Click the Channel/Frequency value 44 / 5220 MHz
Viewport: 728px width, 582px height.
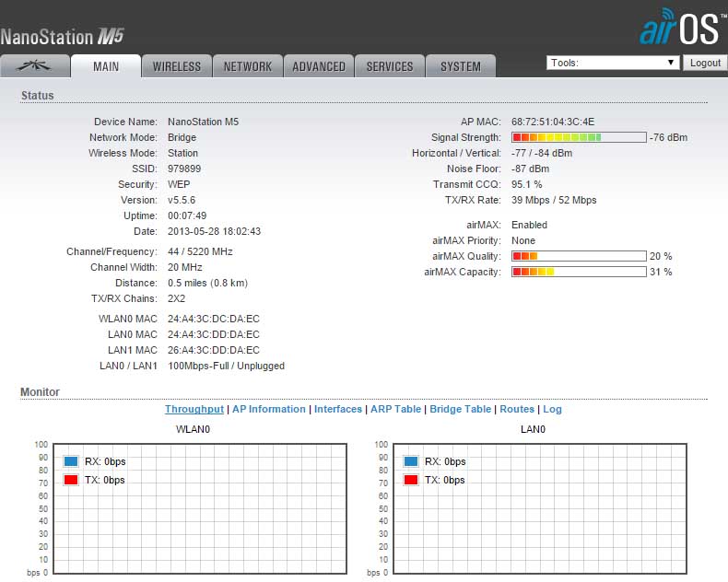pyautogui.click(x=200, y=251)
